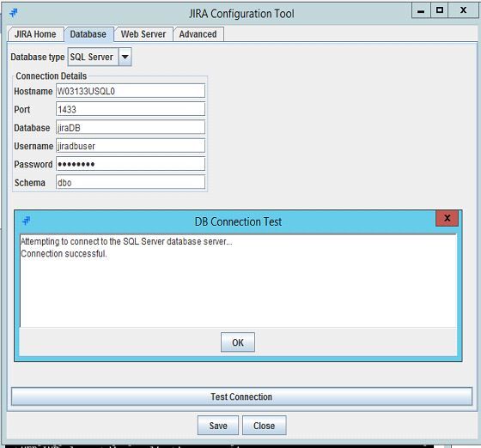This screenshot has height=448, width=481.
Task: Click the Schema field showing dbo
Action: point(131,182)
